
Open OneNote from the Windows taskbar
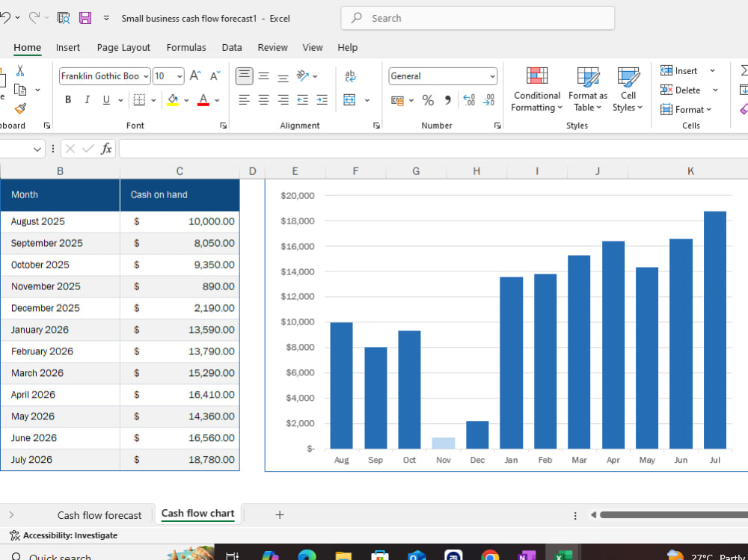point(526,555)
